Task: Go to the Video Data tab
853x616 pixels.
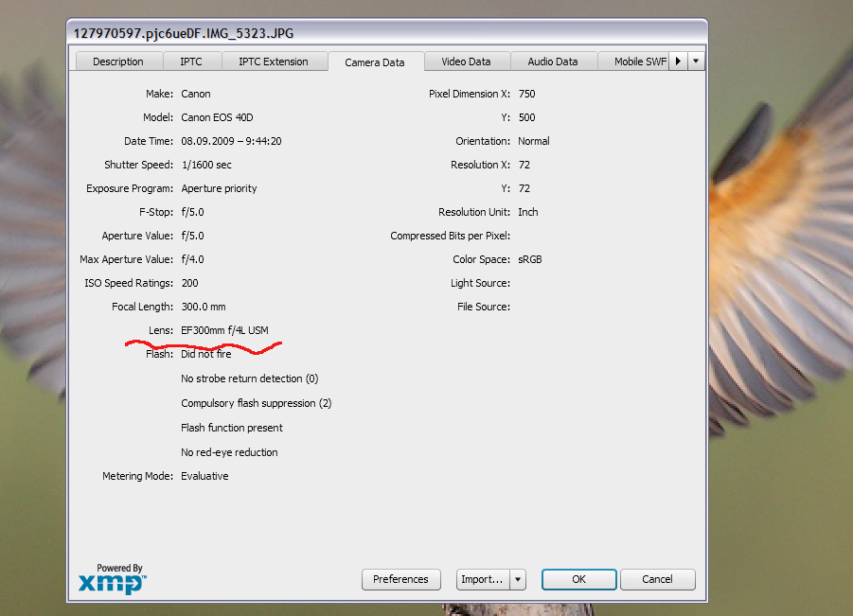Action: tap(466, 62)
